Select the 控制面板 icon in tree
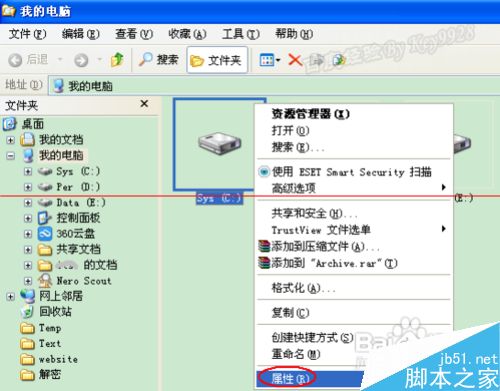The image size is (500, 391). click(x=45, y=218)
